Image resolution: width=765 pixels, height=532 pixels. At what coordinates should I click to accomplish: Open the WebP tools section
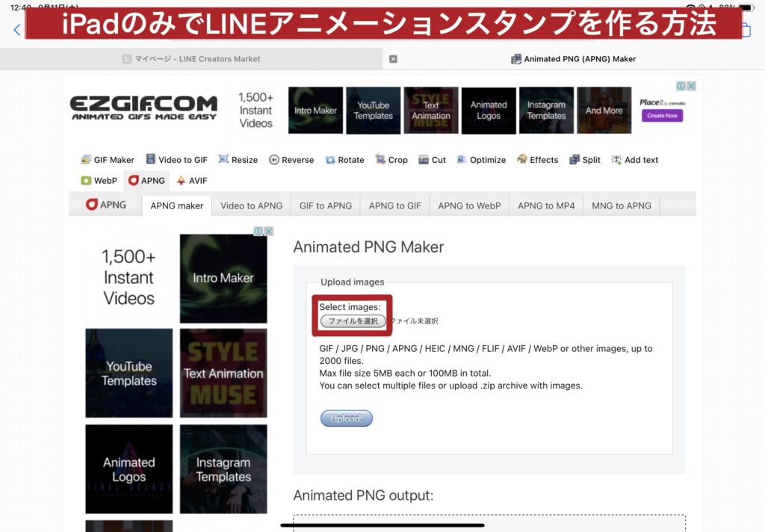99,181
